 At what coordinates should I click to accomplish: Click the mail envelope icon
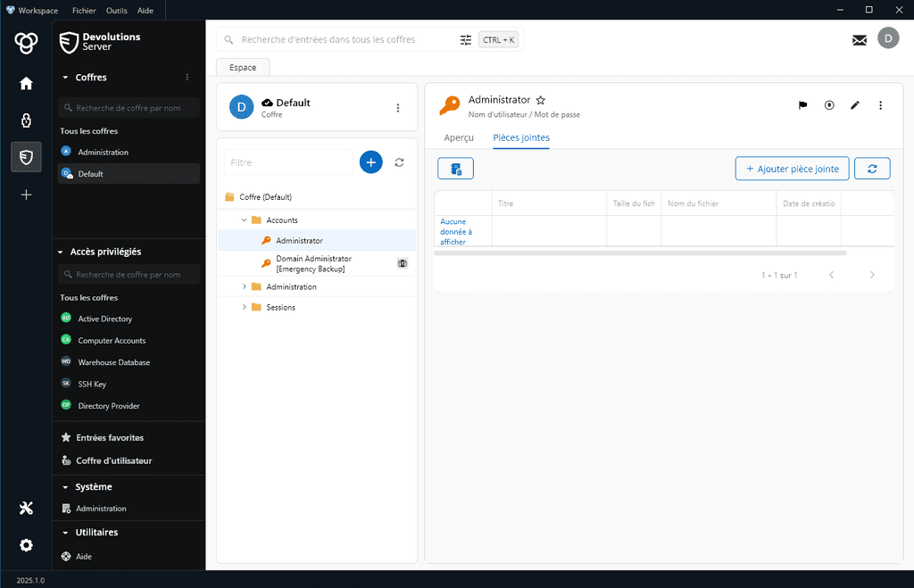pyautogui.click(x=860, y=40)
